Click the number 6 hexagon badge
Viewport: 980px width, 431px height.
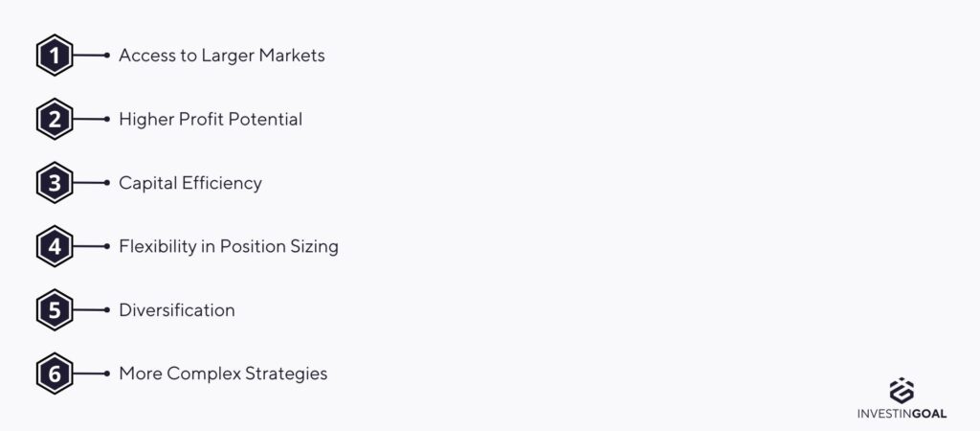coord(55,374)
